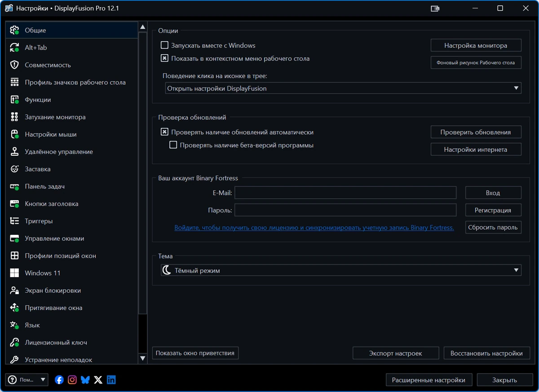Click Показать окно приветствия button
Image resolution: width=539 pixels, height=392 pixels.
point(195,353)
